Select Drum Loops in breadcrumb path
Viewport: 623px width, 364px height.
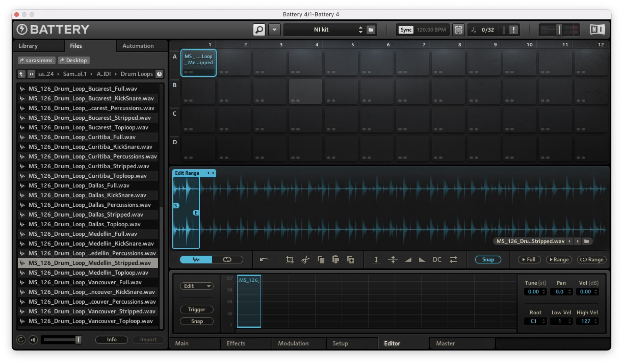137,74
